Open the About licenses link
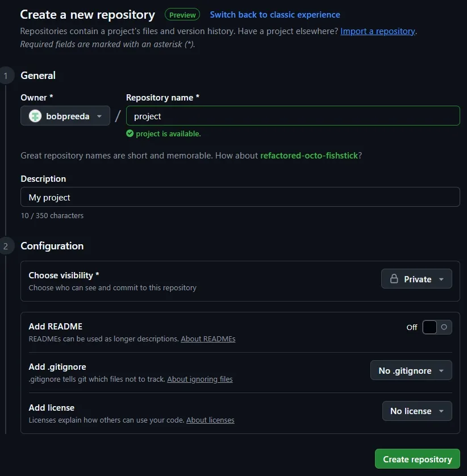Viewport: 467px width, 476px height. [x=210, y=420]
